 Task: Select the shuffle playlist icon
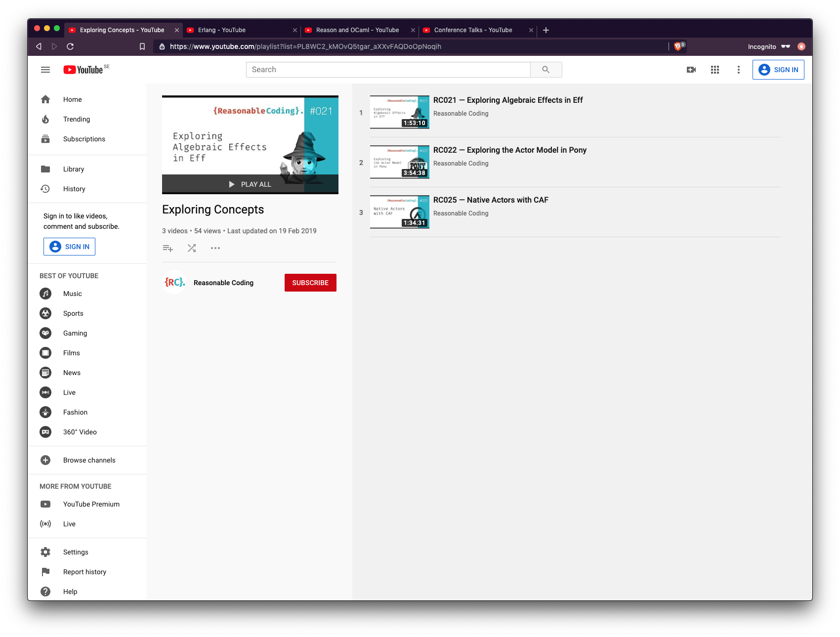pyautogui.click(x=192, y=248)
